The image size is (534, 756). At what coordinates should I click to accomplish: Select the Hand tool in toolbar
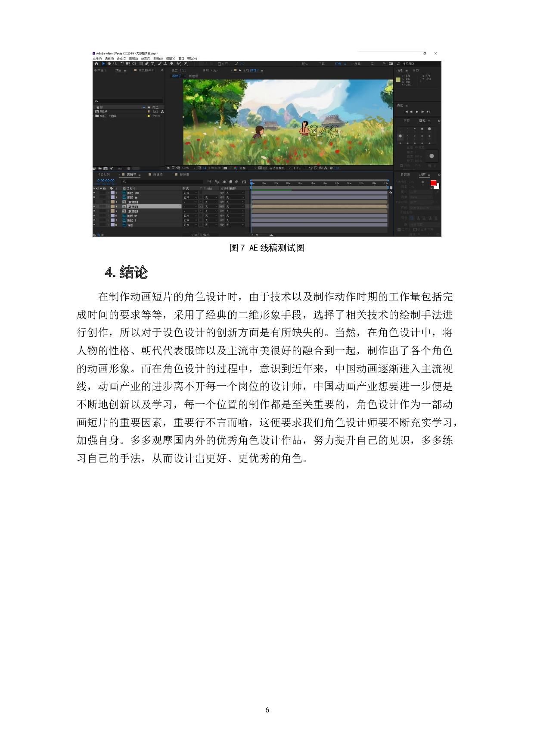[x=109, y=64]
